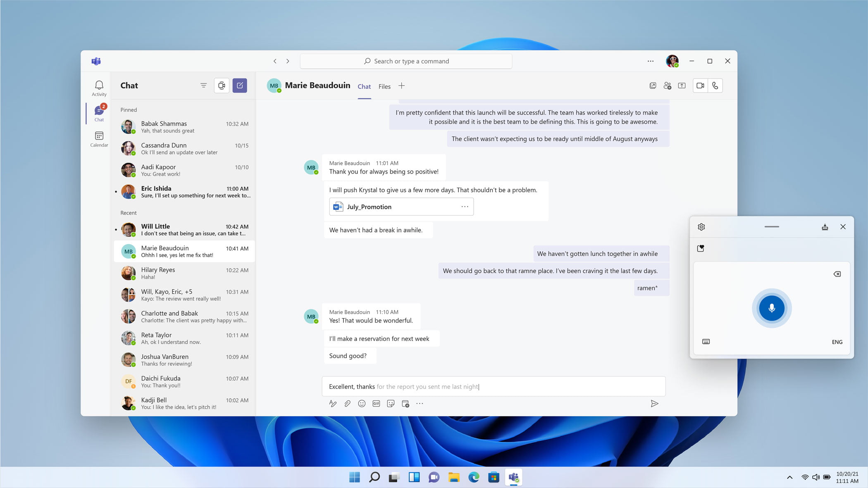The image size is (868, 488).
Task: Select the Chat tab in conversation header
Action: 364,86
